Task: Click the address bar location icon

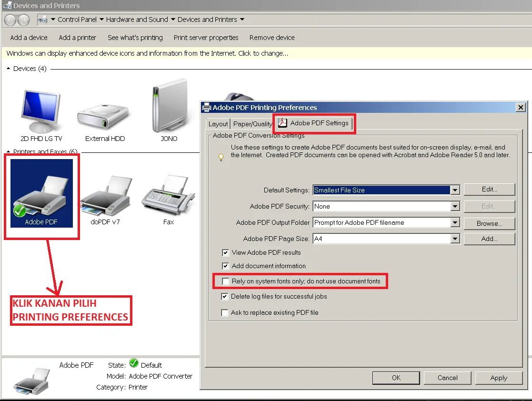Action: [42, 20]
